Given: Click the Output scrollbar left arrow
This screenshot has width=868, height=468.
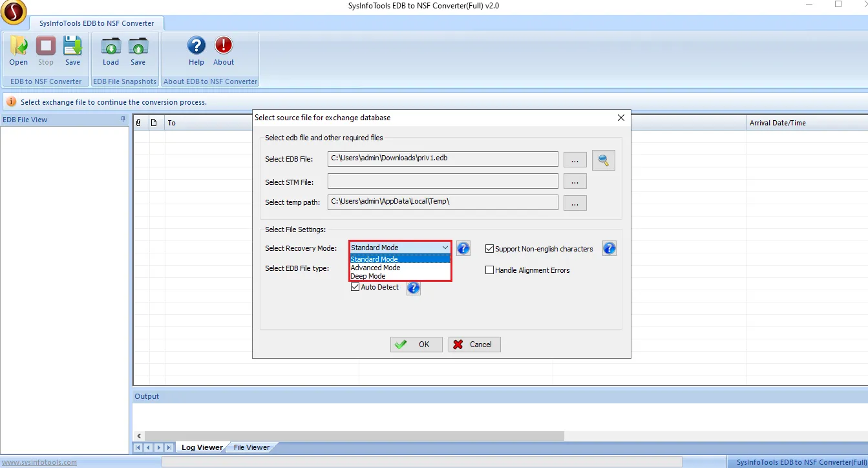Looking at the screenshot, I should tap(138, 436).
